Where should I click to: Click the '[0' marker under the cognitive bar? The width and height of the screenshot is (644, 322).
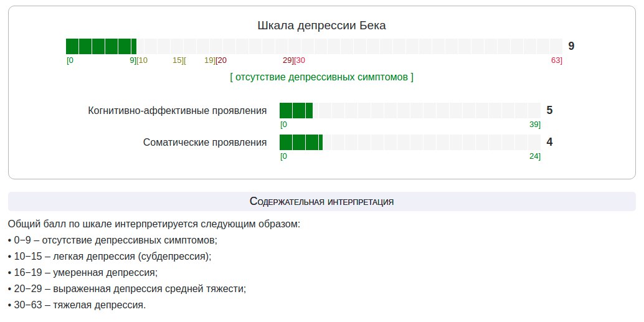click(283, 125)
